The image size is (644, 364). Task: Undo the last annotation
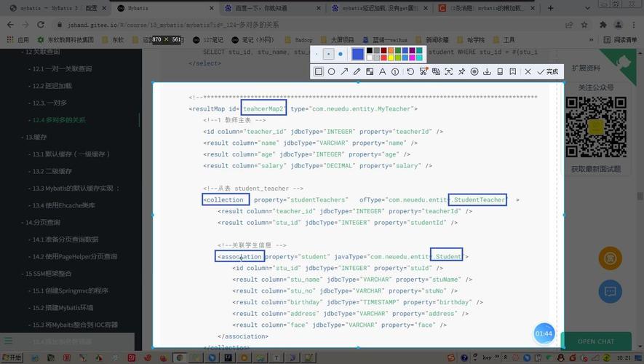click(410, 72)
